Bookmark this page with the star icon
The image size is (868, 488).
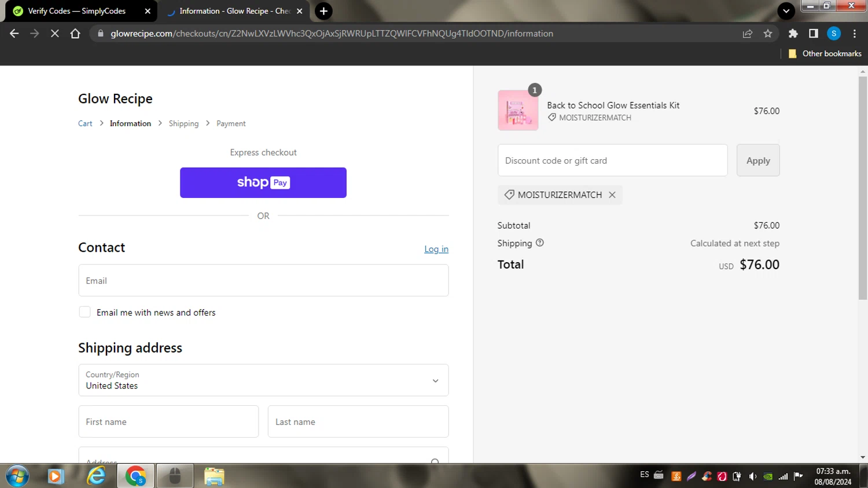[x=768, y=34]
